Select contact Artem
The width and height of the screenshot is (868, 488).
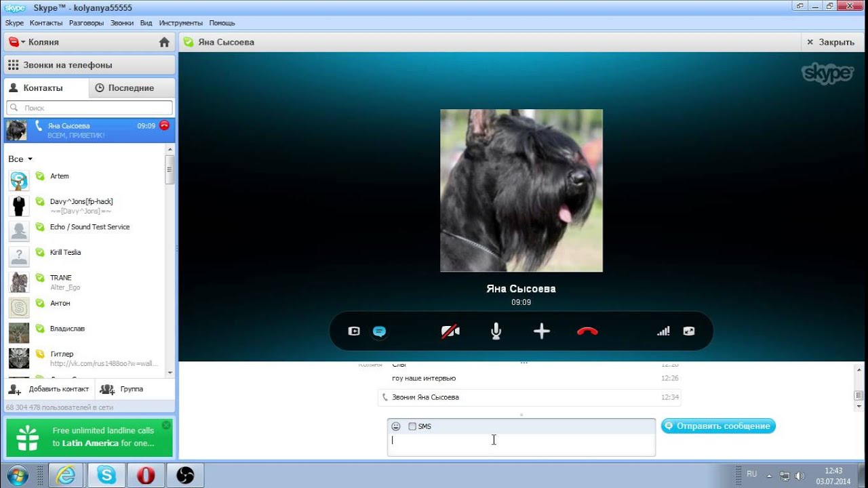85,180
